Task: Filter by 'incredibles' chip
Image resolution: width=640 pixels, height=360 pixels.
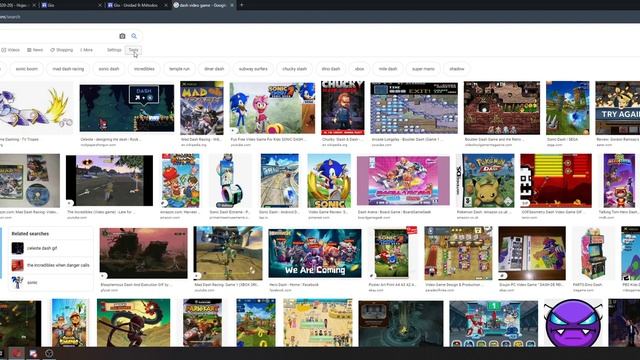Action: (x=144, y=69)
